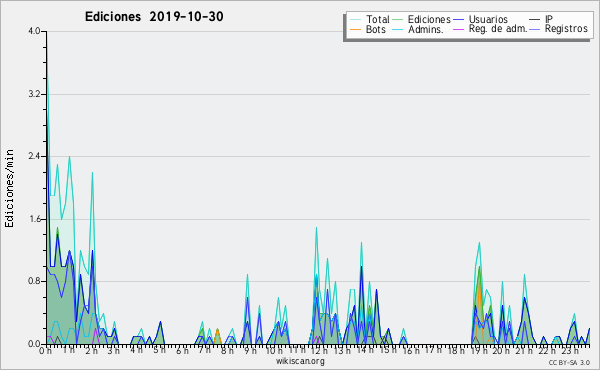
Task: Click the '2 h' x-axis tick
Action: (91, 350)
